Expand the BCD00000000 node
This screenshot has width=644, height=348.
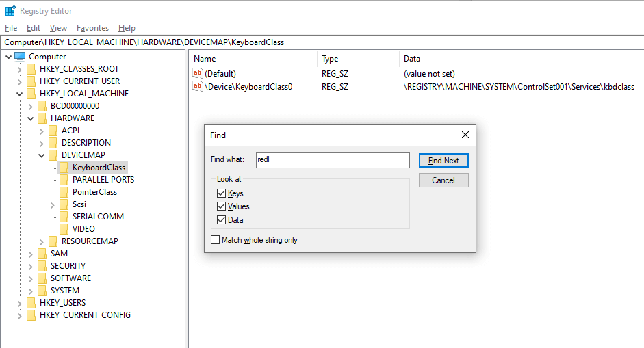coord(30,107)
